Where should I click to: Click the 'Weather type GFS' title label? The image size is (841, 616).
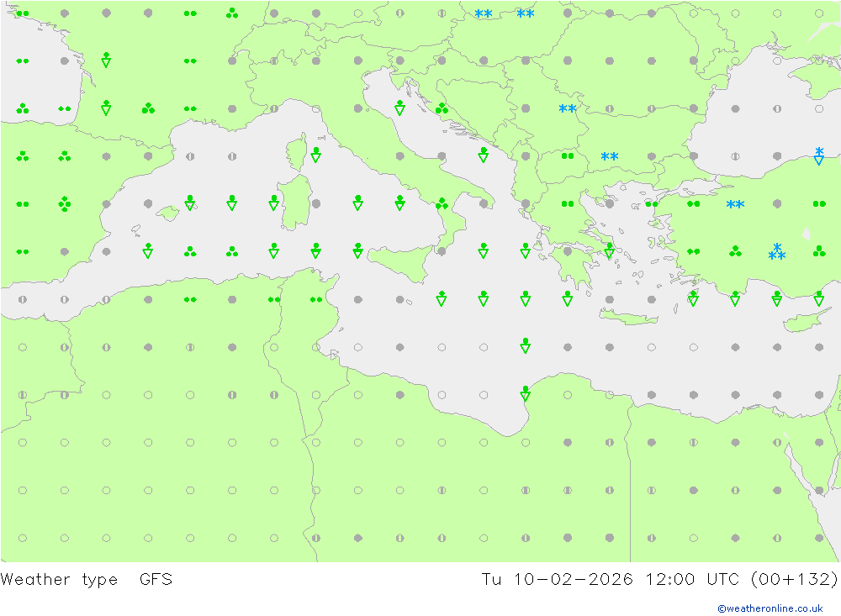[x=87, y=579]
